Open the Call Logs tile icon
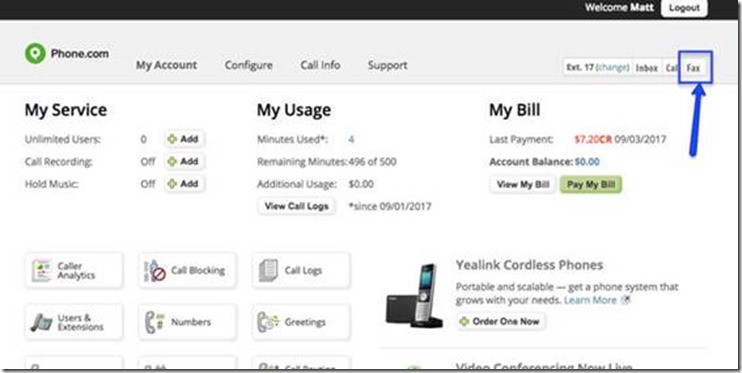The width and height of the screenshot is (742, 373). click(268, 271)
